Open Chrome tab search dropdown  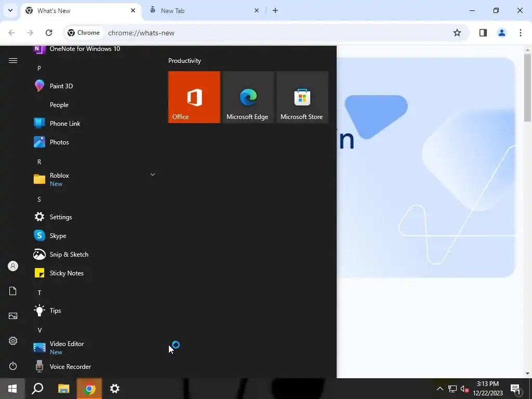10,10
